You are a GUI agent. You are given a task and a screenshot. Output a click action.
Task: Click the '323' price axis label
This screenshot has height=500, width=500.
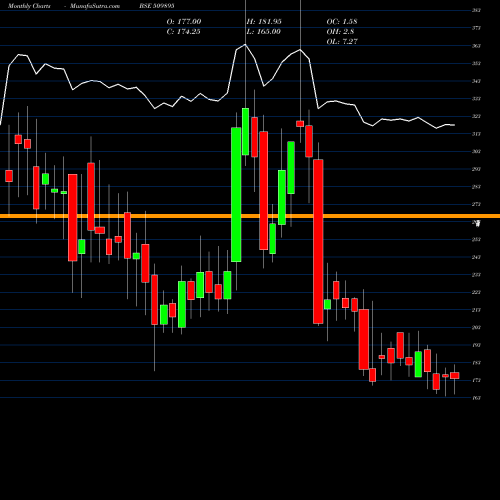(x=476, y=116)
